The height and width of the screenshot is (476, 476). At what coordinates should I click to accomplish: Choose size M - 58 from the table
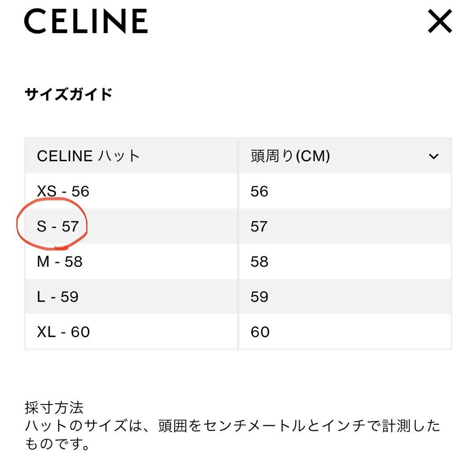coord(59,261)
